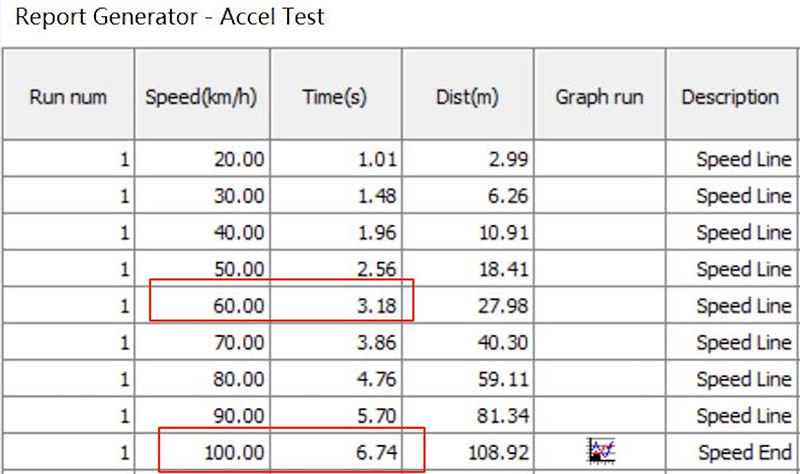This screenshot has width=800, height=474.
Task: Select the 2.56 time cell
Action: [336, 269]
